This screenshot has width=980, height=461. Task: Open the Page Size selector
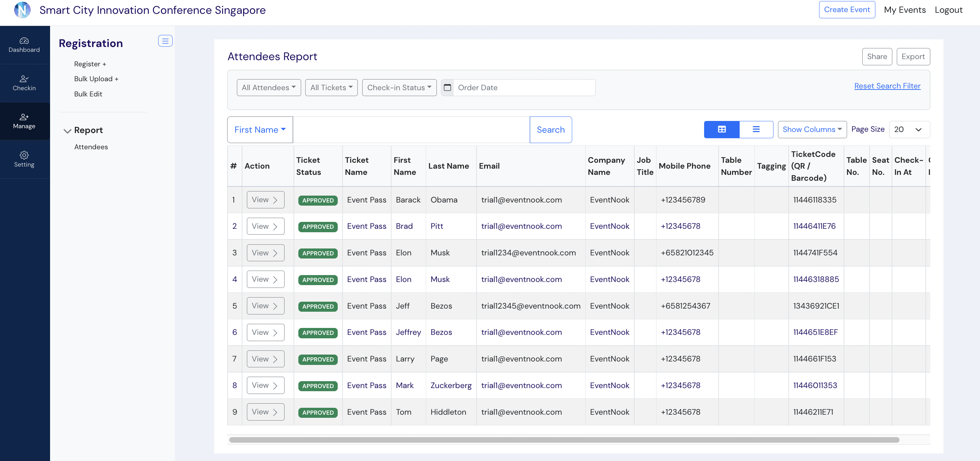909,130
